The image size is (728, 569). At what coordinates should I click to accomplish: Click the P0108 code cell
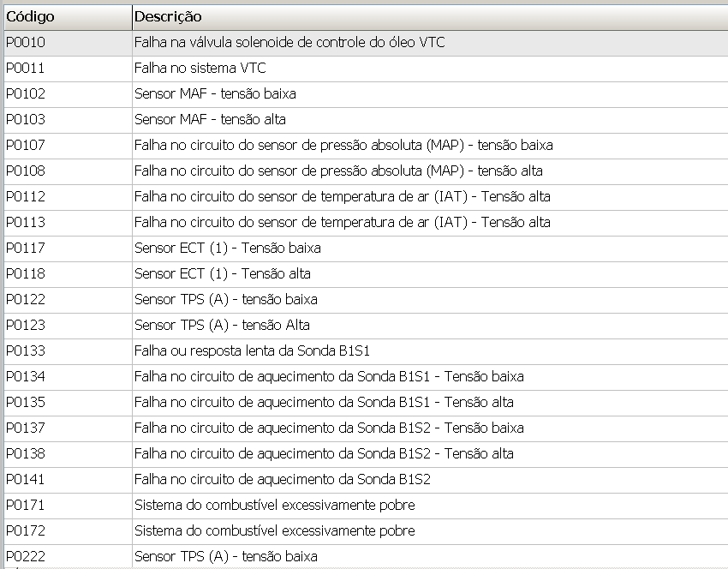26,171
